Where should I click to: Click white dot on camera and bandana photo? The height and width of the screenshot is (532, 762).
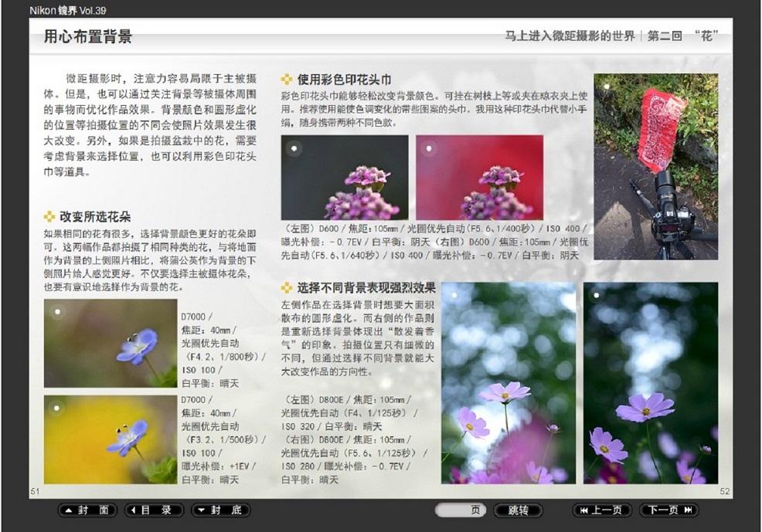click(x=607, y=86)
